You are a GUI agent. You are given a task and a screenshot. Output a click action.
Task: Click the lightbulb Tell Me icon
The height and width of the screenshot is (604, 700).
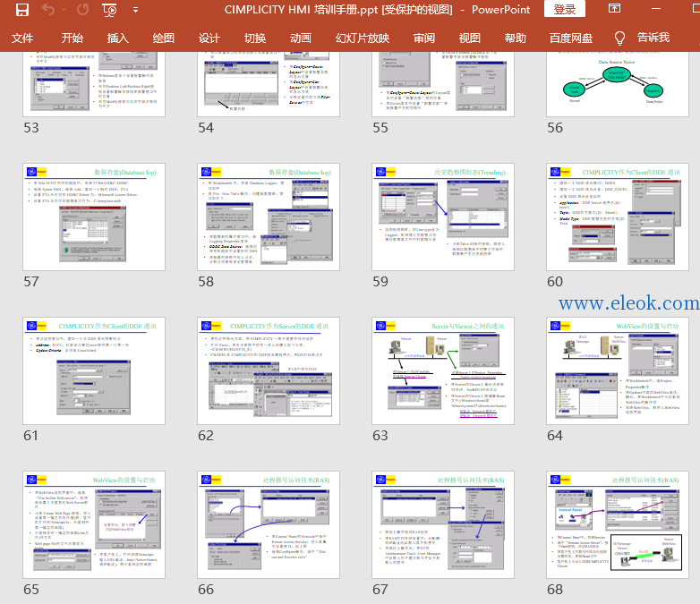coord(619,38)
